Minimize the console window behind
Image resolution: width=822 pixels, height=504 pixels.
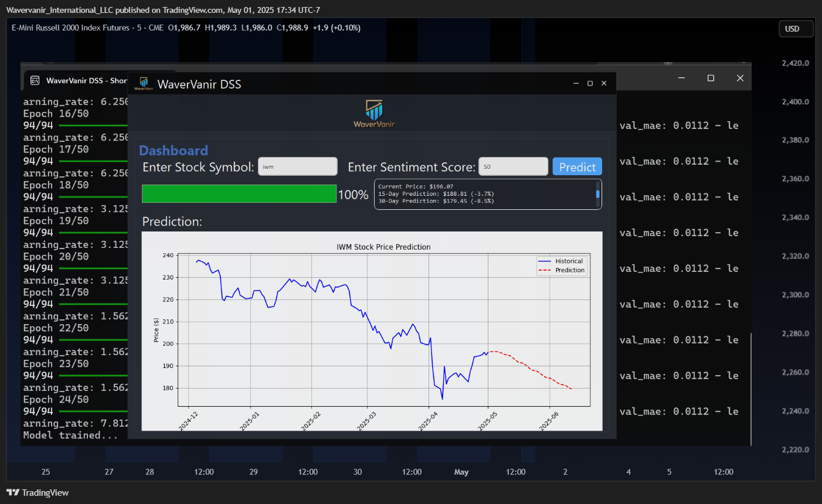[682, 78]
